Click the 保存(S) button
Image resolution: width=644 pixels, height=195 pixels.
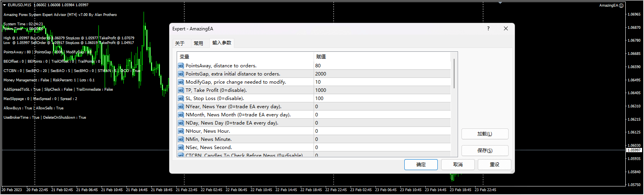point(485,151)
